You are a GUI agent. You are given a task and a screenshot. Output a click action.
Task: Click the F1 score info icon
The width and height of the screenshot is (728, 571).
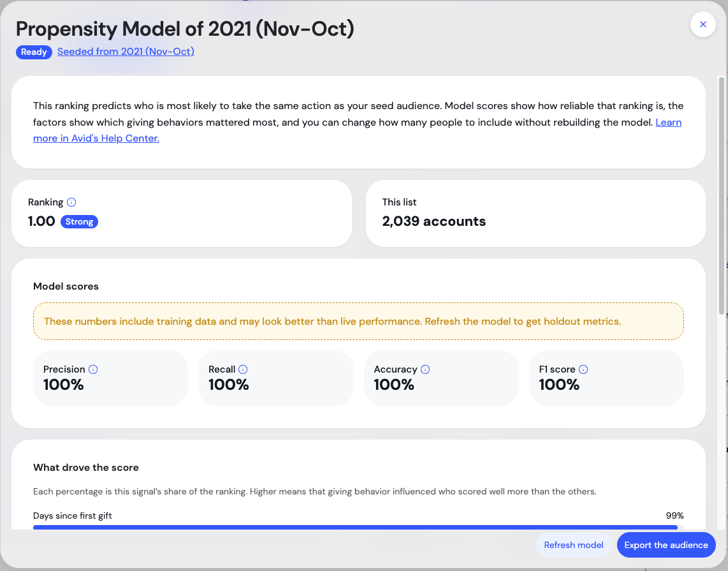pos(583,369)
